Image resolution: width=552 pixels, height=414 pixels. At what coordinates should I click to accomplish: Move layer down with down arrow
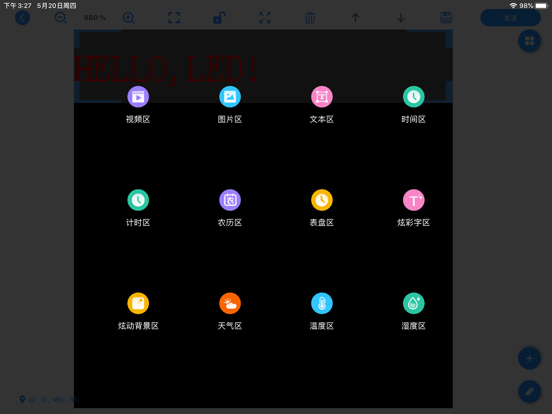click(x=401, y=18)
